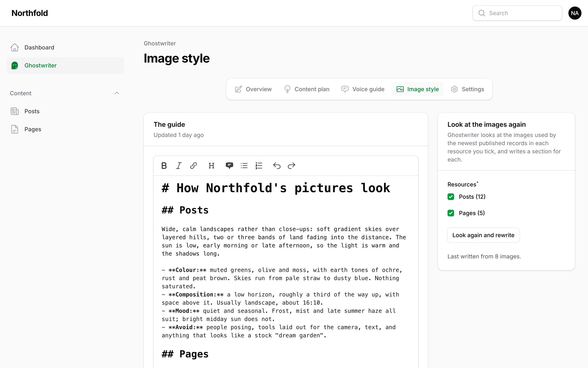The height and width of the screenshot is (368, 588).
Task: Switch to the Overview tab
Action: [253, 89]
